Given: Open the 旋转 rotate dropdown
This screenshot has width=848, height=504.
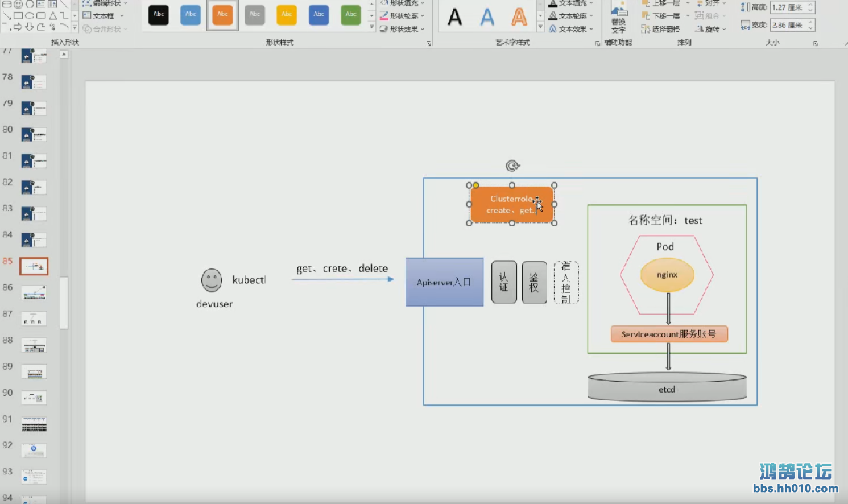Looking at the screenshot, I should 711,29.
